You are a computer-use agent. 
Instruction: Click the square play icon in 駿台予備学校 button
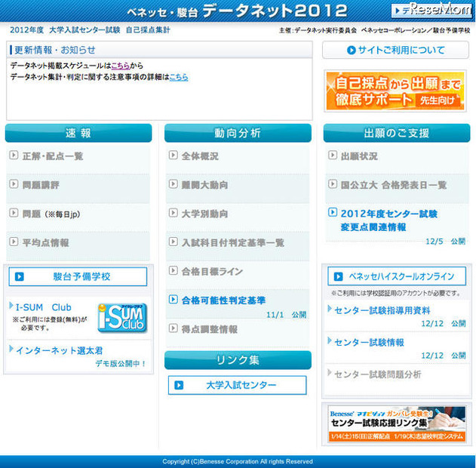[x=20, y=277]
